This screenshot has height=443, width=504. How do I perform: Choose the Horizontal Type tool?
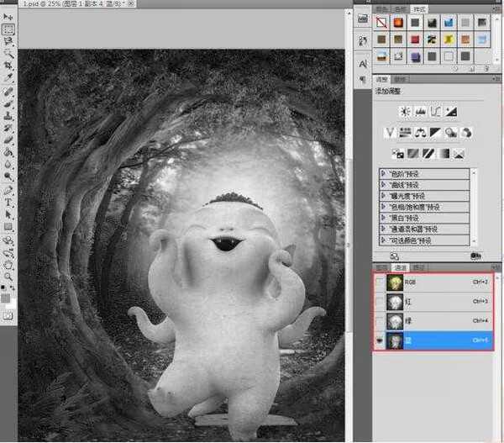click(8, 203)
